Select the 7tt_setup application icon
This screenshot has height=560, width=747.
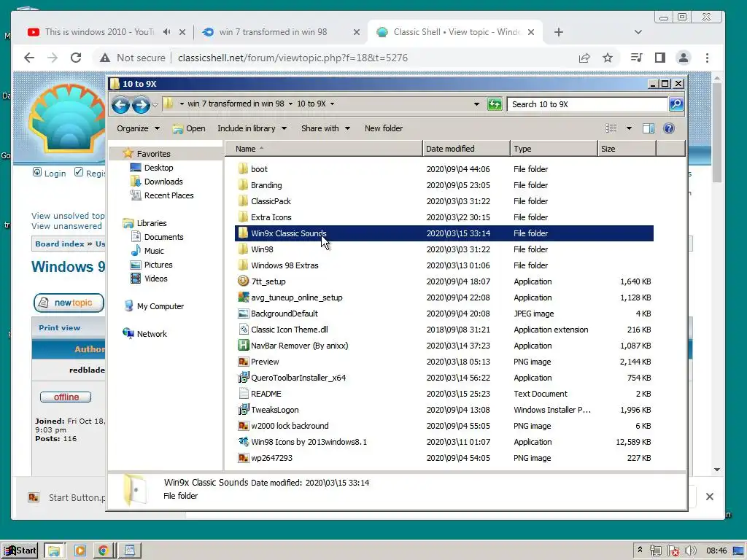(x=243, y=281)
